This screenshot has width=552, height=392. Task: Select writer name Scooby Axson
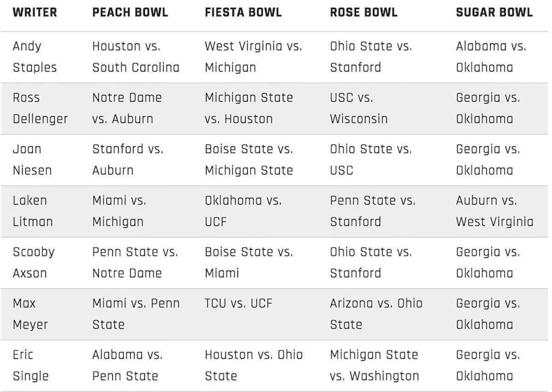(x=33, y=263)
